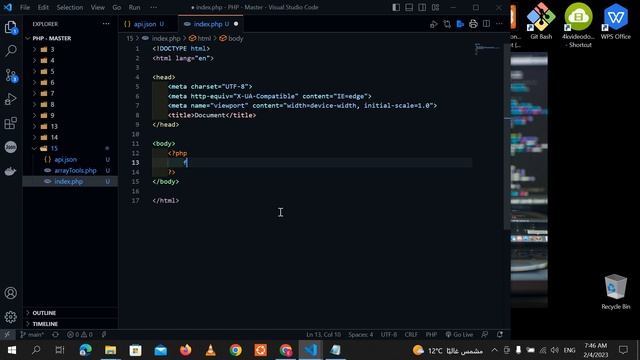Open Explorer views and more actions menu

[x=106, y=24]
